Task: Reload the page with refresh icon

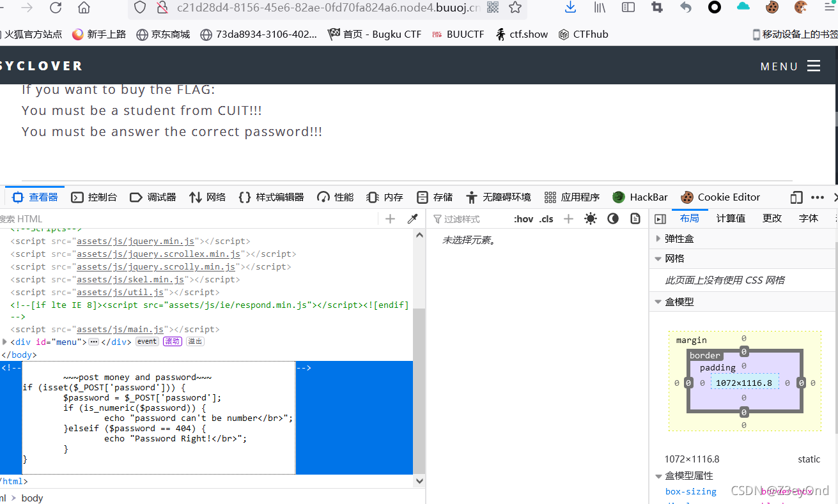Action: [56, 8]
